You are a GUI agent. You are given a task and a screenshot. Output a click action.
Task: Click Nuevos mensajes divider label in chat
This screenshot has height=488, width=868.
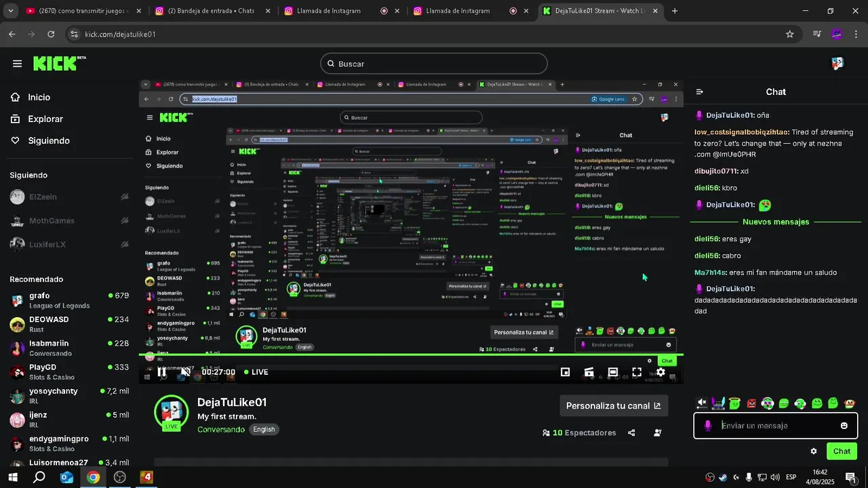(x=776, y=222)
